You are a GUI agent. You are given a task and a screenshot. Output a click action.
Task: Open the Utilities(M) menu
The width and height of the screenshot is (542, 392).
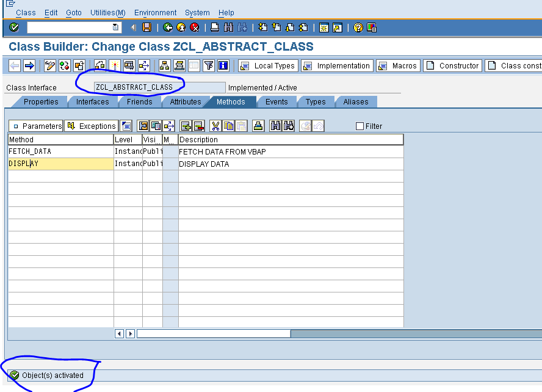[x=108, y=13]
